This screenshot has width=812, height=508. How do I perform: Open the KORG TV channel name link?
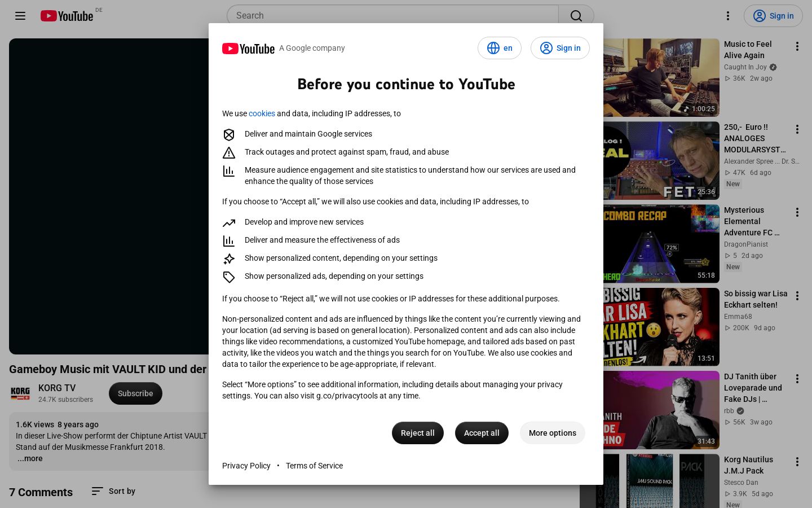tap(57, 388)
